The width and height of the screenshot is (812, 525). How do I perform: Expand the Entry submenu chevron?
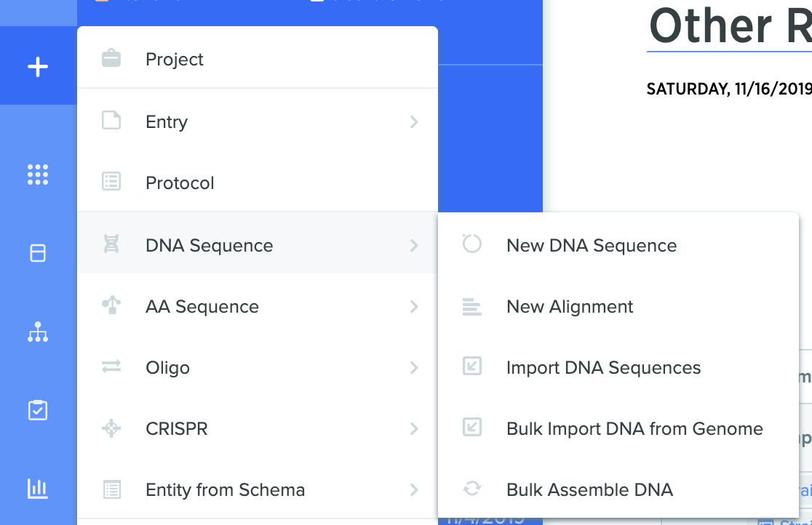click(x=414, y=121)
